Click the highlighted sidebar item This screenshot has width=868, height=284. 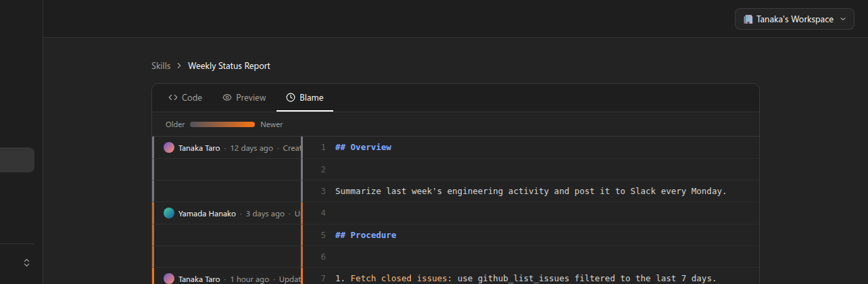point(17,160)
